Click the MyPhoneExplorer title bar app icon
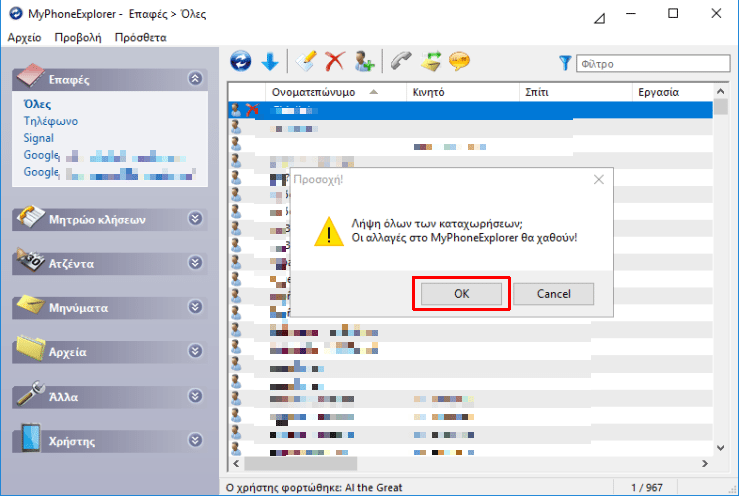 [x=16, y=13]
